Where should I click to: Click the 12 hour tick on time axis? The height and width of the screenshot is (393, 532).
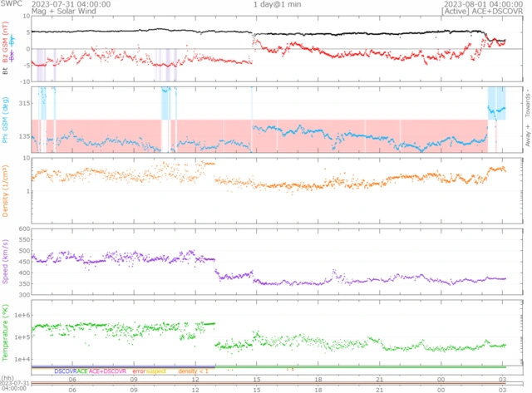195,388
